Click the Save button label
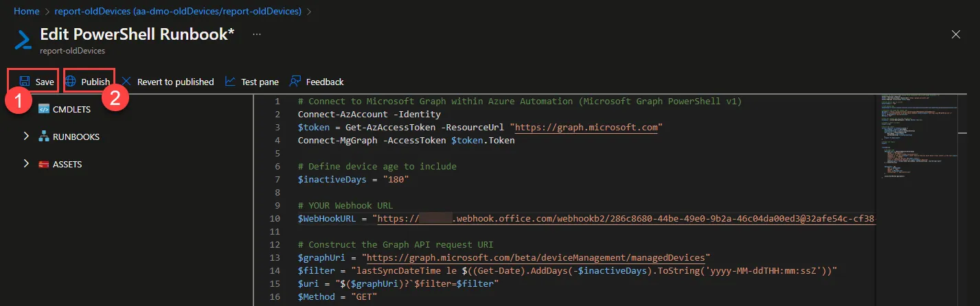The width and height of the screenshot is (980, 306). pyautogui.click(x=45, y=82)
